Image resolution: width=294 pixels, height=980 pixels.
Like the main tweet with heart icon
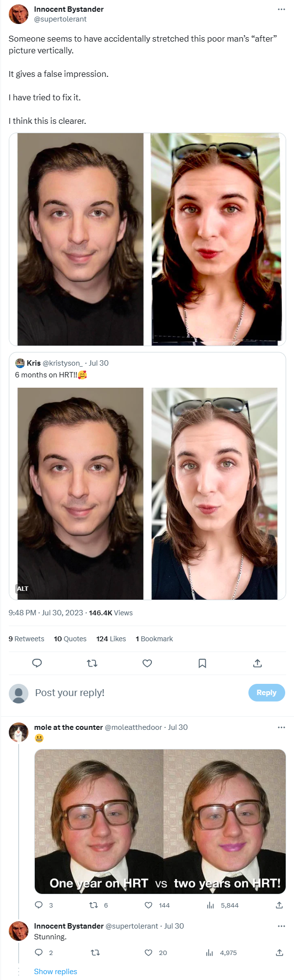coord(147,663)
